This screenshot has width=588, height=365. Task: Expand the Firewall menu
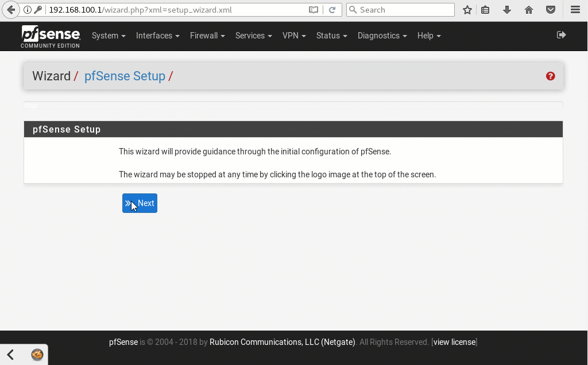click(207, 36)
